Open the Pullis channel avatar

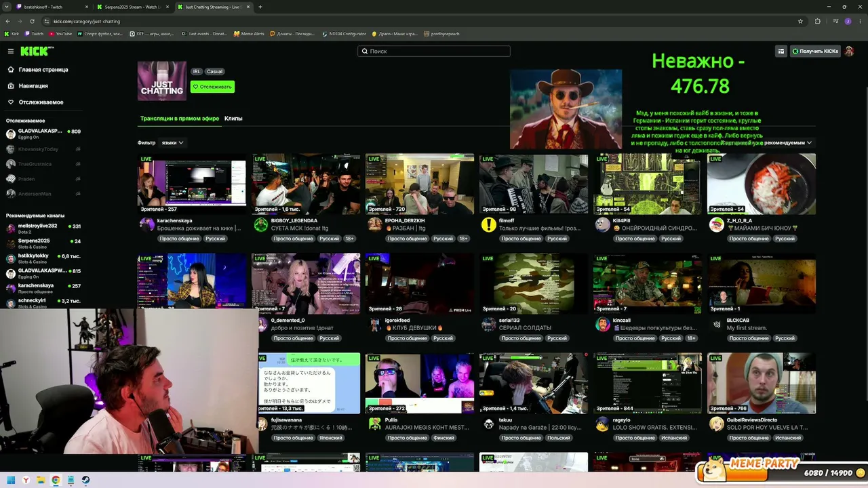click(x=374, y=424)
